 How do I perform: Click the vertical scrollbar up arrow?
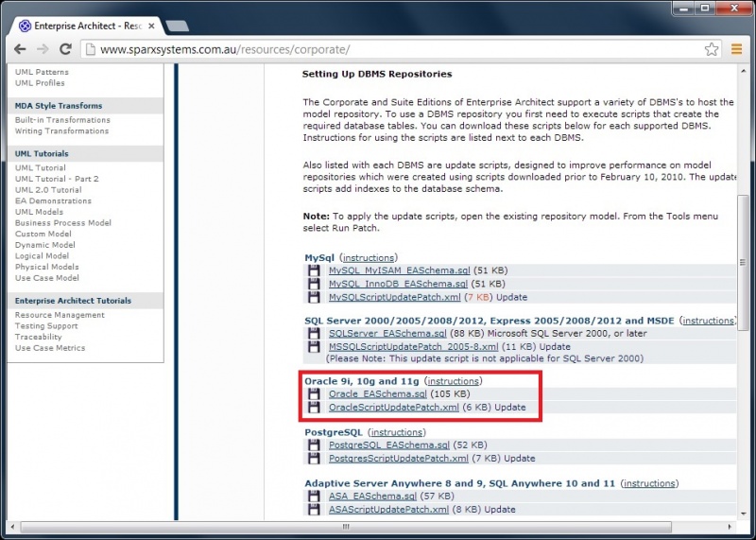coord(743,71)
